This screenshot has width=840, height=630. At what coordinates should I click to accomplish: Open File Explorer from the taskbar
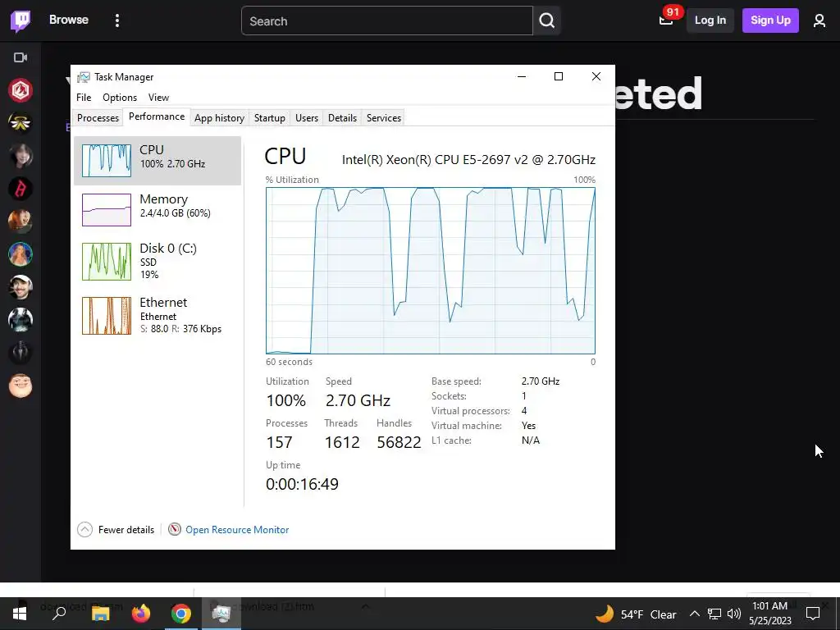[100, 614]
